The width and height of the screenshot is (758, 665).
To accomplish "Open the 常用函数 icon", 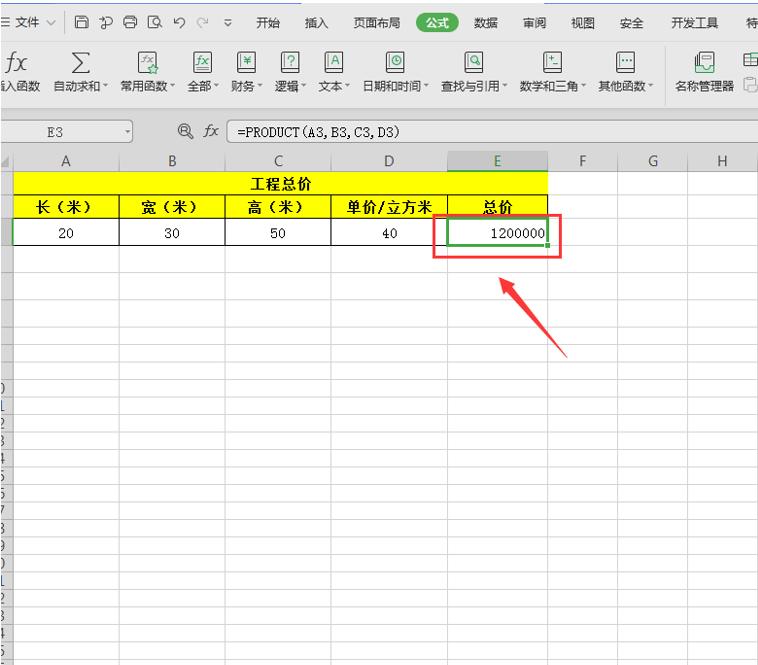I will click(x=147, y=62).
